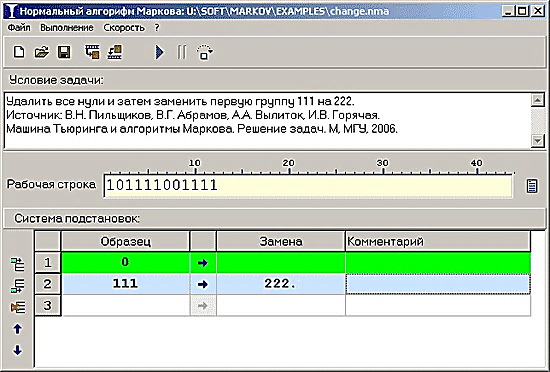This screenshot has height=372, width=550.
Task: Select the row 2 number header
Action: [48, 284]
